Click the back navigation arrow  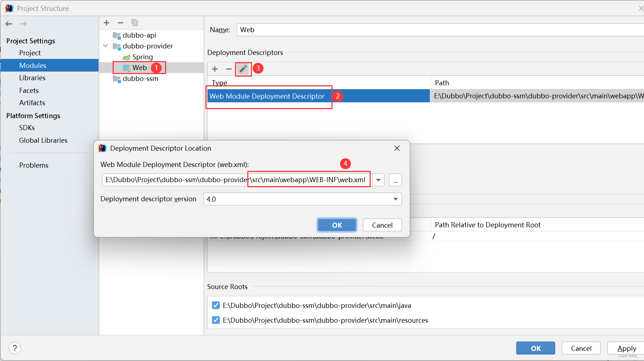(9, 23)
